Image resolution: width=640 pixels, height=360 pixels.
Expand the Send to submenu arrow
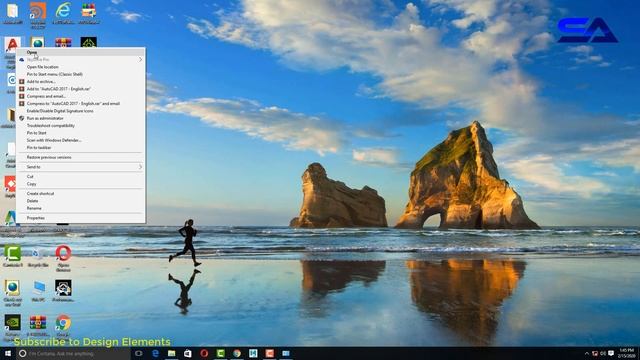(x=140, y=167)
